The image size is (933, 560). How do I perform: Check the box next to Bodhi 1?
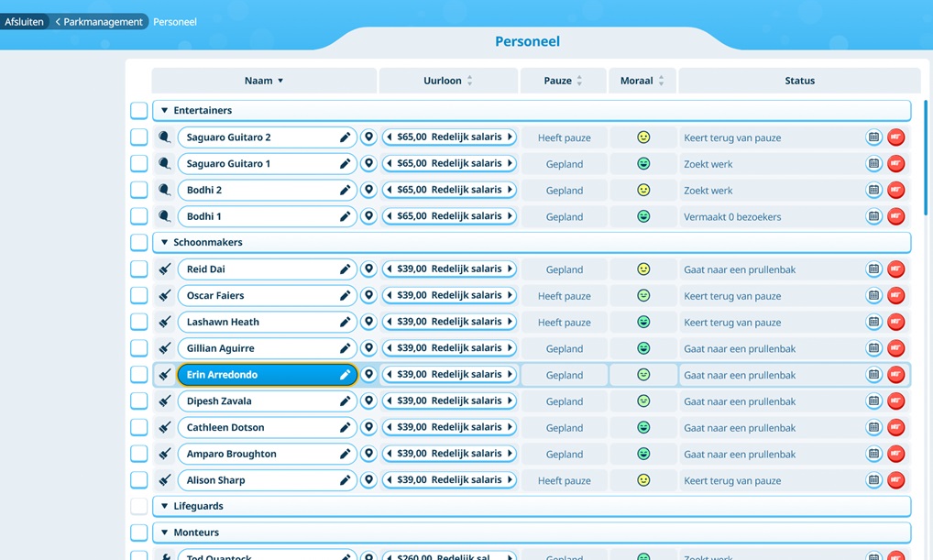click(x=138, y=216)
